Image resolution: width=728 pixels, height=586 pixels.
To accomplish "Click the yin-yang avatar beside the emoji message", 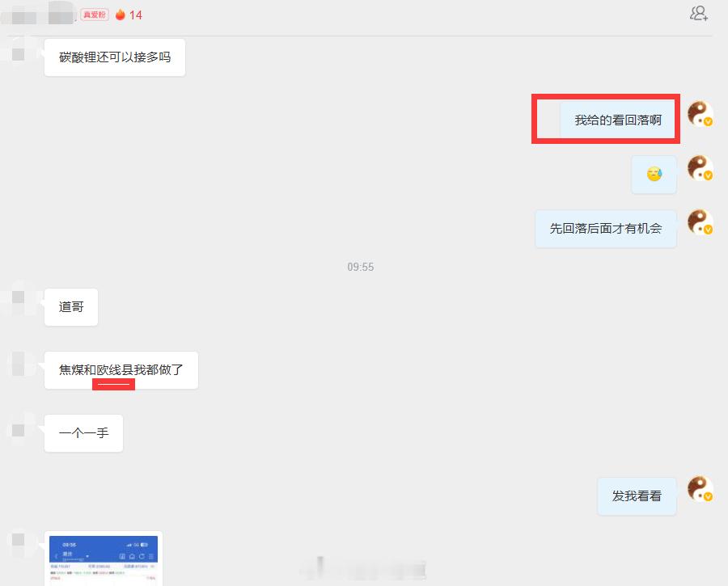I will 700,167.
